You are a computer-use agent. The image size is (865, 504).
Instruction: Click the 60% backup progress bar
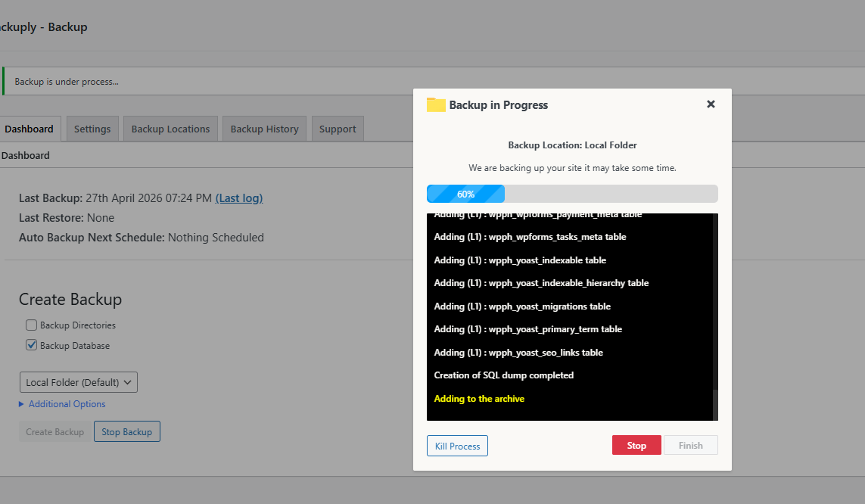(572, 194)
